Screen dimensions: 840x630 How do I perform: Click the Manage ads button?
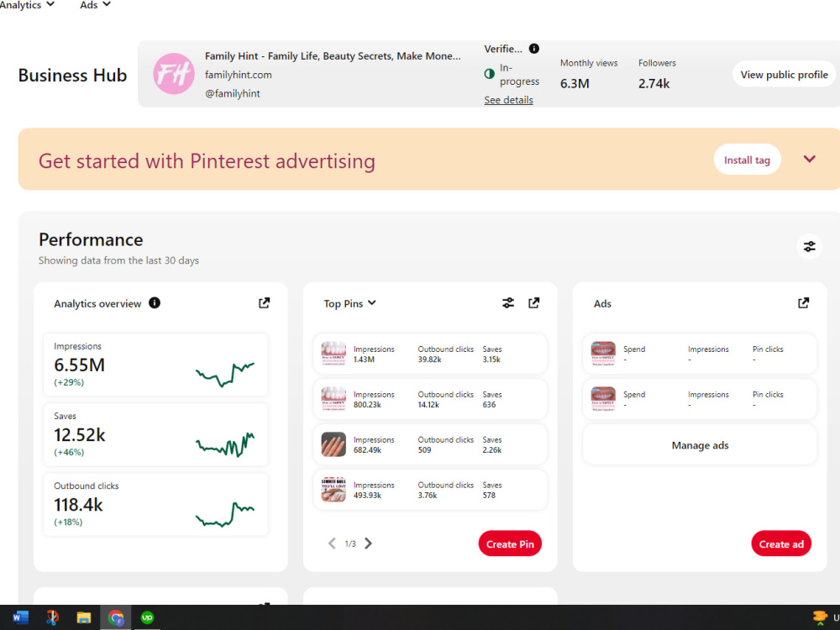click(x=700, y=445)
